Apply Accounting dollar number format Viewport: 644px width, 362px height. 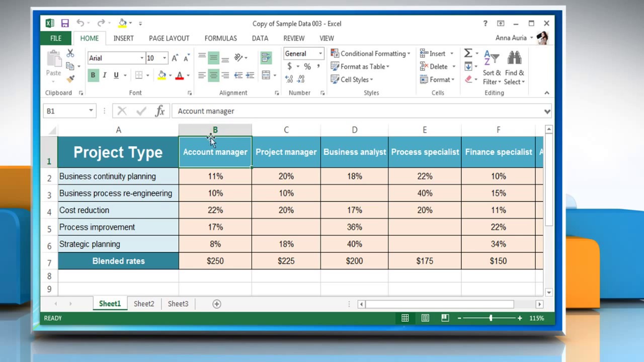(289, 66)
